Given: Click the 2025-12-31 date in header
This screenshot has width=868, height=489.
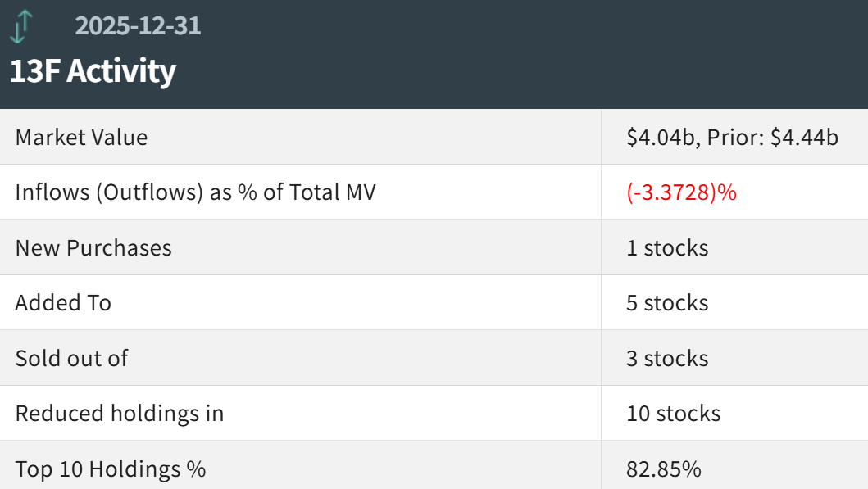Looking at the screenshot, I should coord(138,26).
